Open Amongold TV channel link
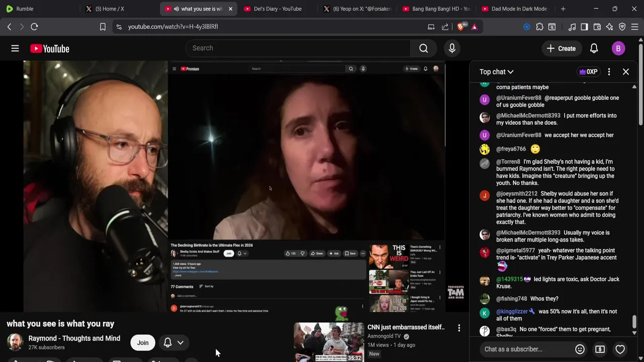This screenshot has width=644, height=362. click(384, 336)
